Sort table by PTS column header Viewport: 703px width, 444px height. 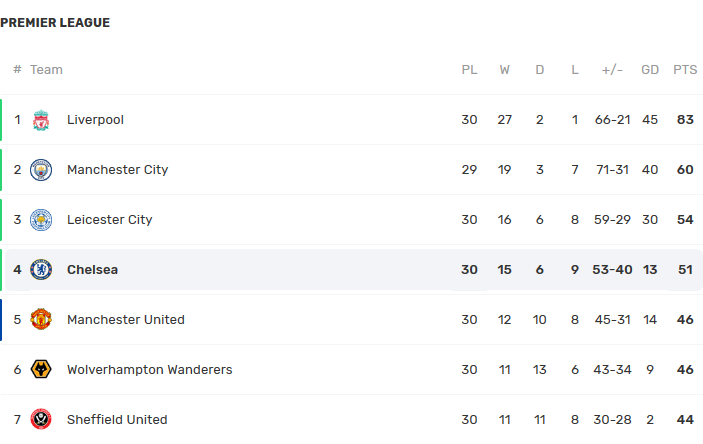pyautogui.click(x=685, y=70)
